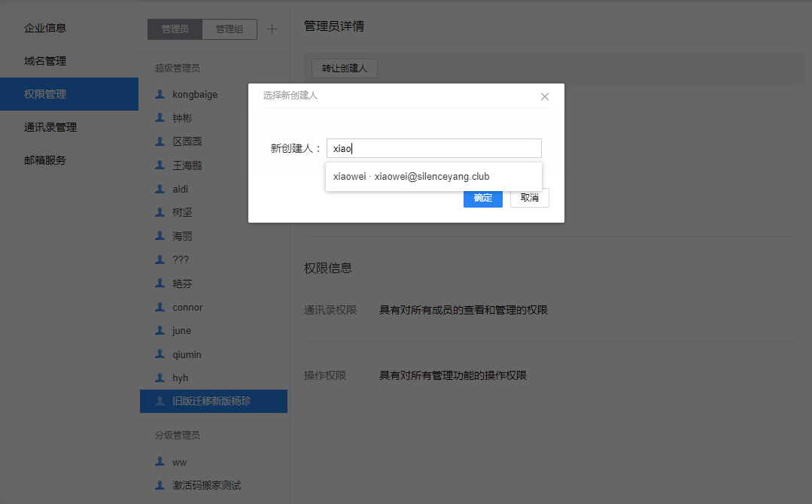Switch to the 管理组 tab
The image size is (812, 504).
point(230,29)
